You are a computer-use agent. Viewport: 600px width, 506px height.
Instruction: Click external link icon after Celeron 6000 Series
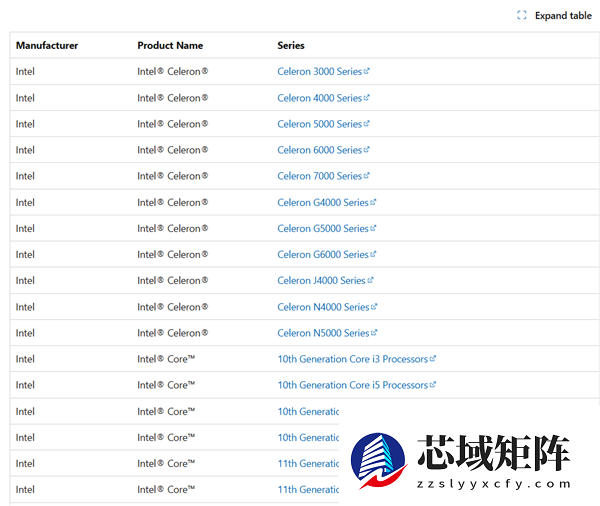367,150
